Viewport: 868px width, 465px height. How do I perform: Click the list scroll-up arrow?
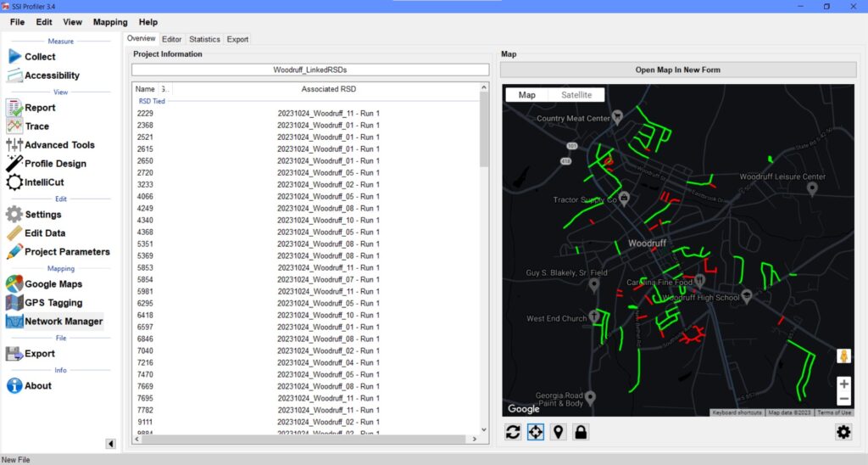[x=484, y=87]
